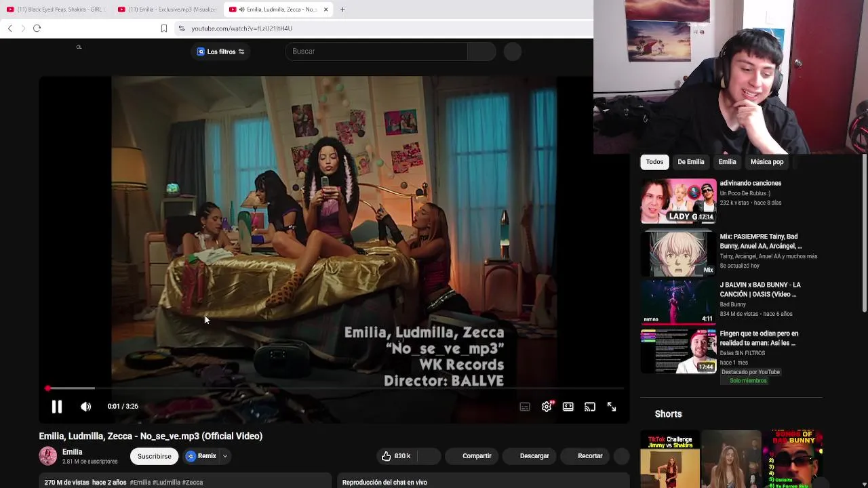868x488 pixels.
Task: Open J BALVIN x BAD BUNNY thumbnail
Action: pos(678,302)
